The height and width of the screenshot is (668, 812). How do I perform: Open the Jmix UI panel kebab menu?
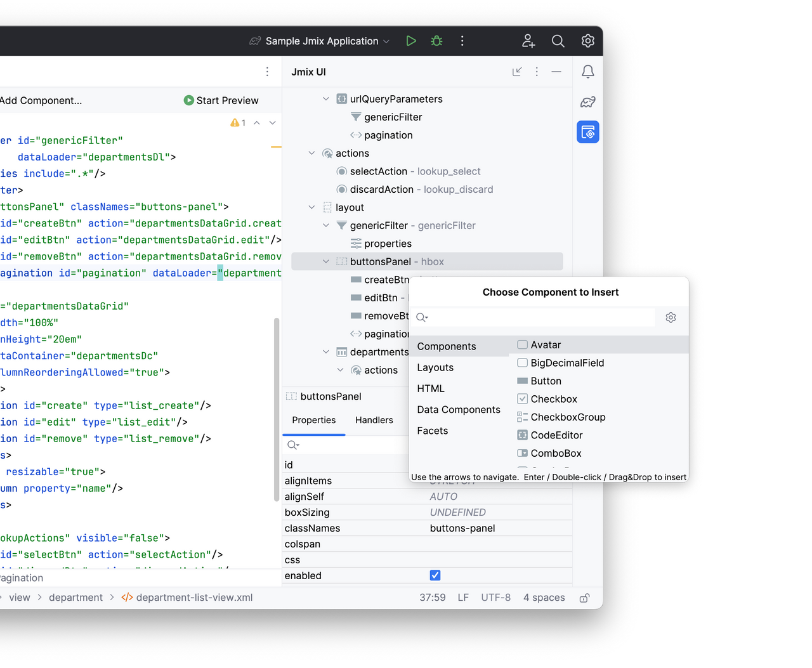(x=536, y=72)
